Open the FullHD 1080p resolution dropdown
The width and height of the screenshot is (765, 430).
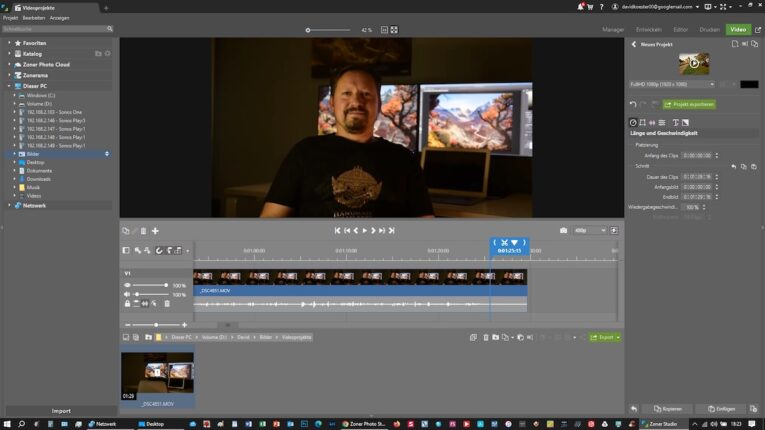[669, 85]
